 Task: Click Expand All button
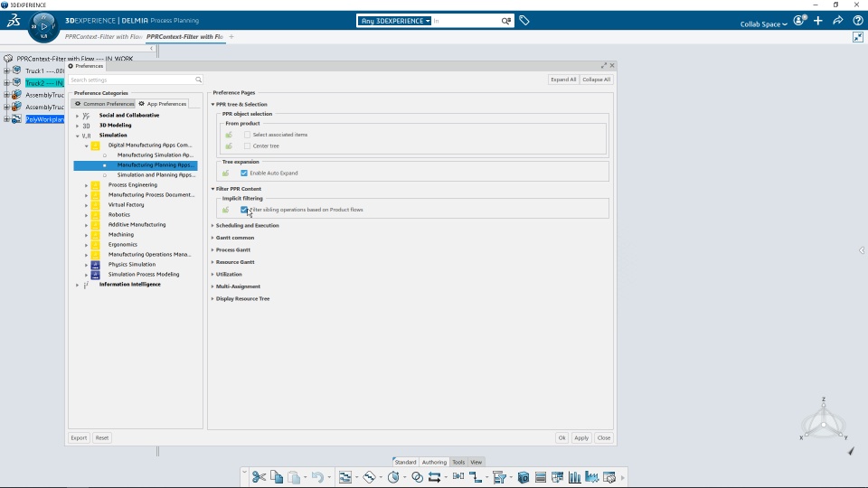563,80
